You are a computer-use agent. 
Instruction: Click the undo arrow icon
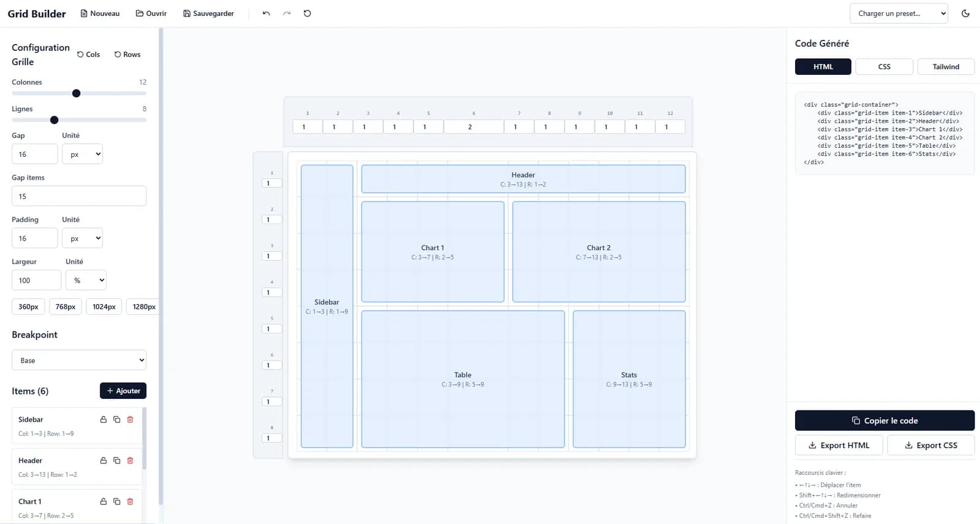pyautogui.click(x=266, y=13)
